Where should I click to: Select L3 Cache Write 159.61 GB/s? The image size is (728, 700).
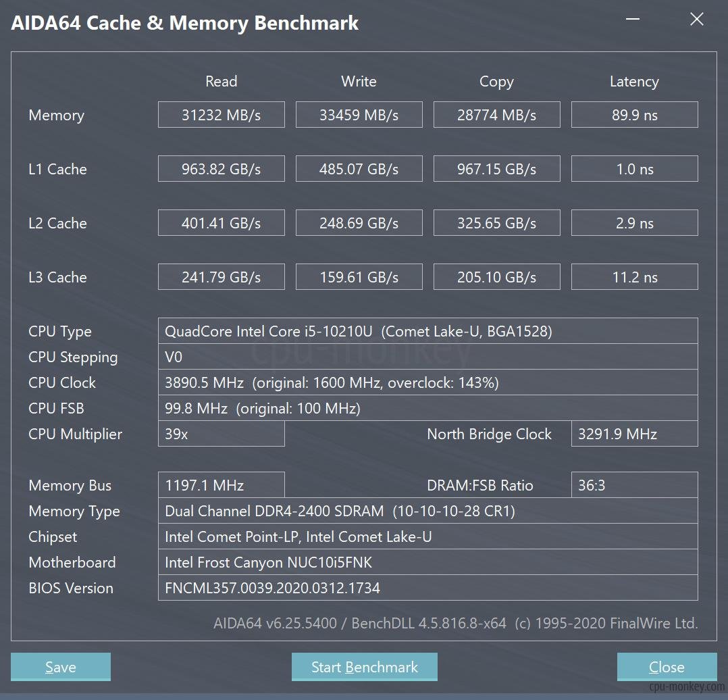coord(359,277)
